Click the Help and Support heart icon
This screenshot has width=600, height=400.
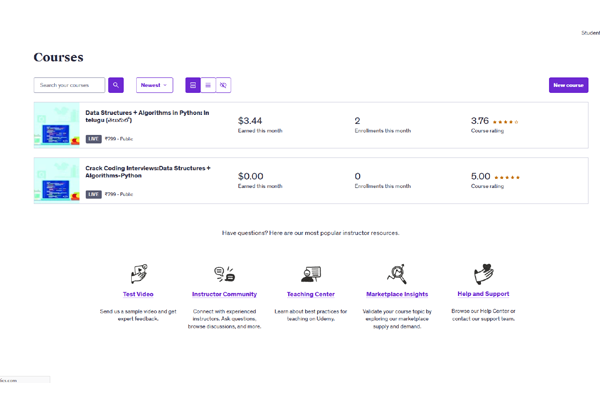pyautogui.click(x=483, y=273)
